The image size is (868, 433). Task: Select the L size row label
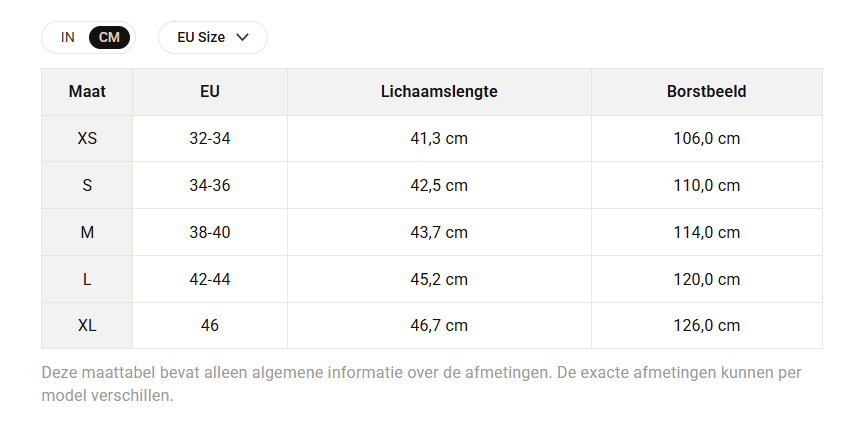click(x=87, y=279)
